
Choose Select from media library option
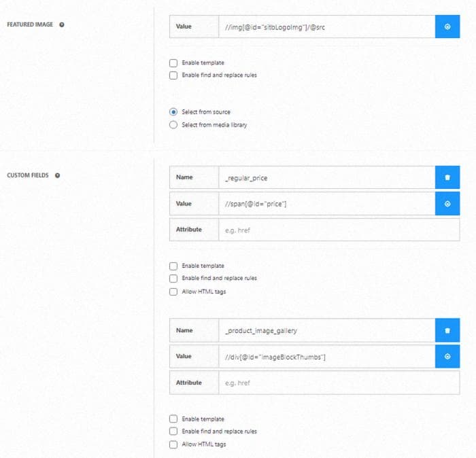coord(173,124)
